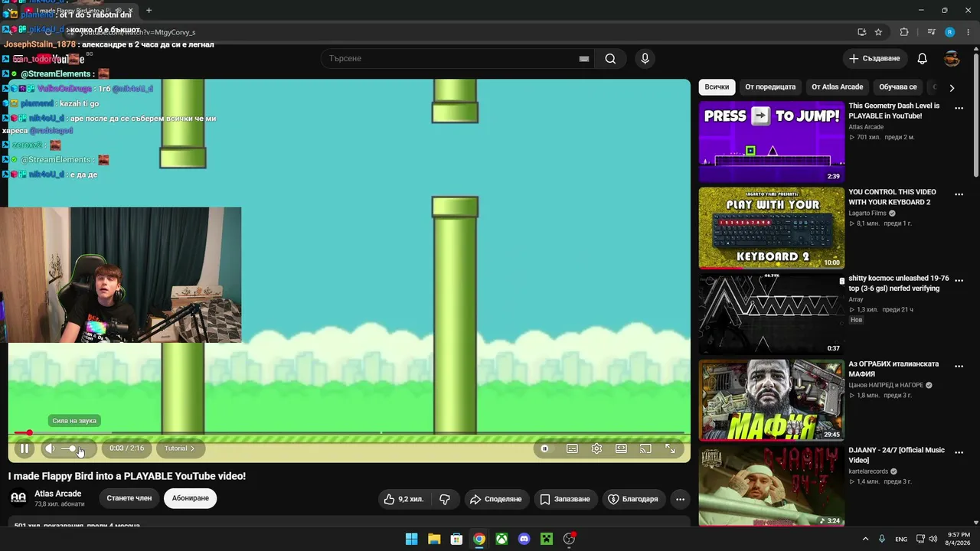Open the on-screen keyboard in search box
980x551 pixels.
click(584, 59)
